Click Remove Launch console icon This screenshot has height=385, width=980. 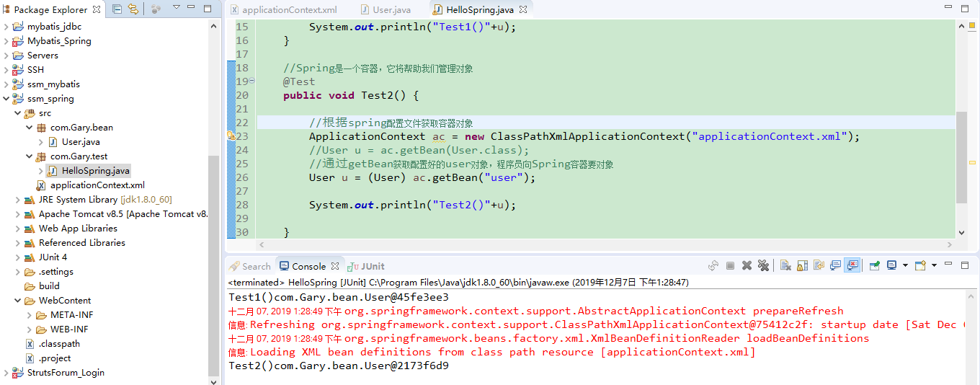[747, 266]
